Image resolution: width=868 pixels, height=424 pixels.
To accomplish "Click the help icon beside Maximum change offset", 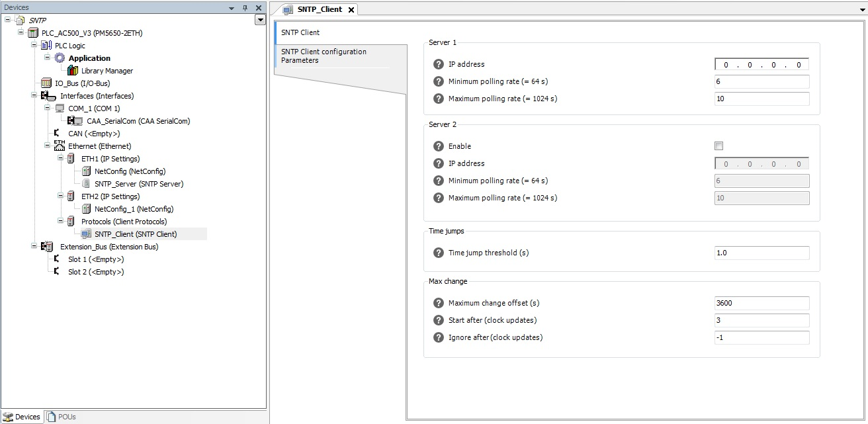I will (x=439, y=302).
